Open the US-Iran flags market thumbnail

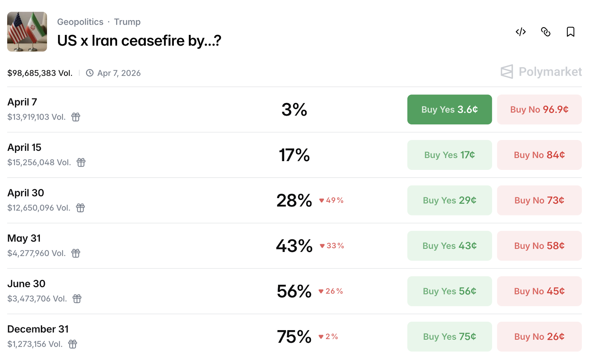pos(27,32)
